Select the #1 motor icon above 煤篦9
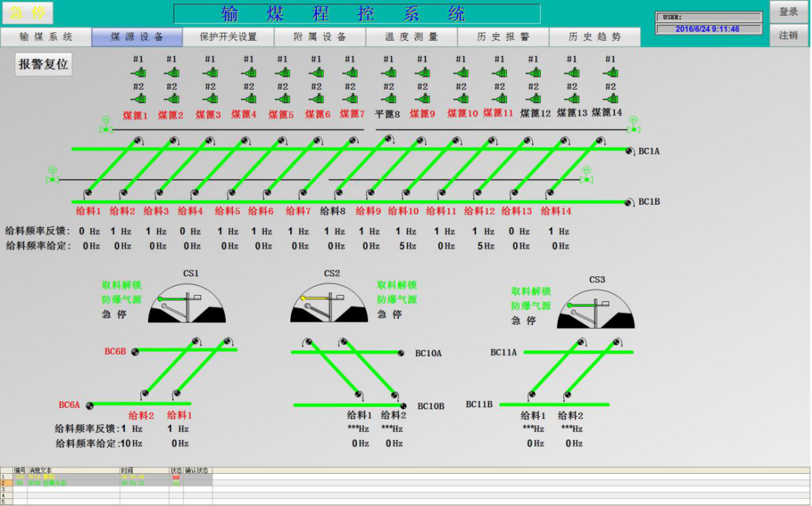The height and width of the screenshot is (506, 812). (423, 72)
